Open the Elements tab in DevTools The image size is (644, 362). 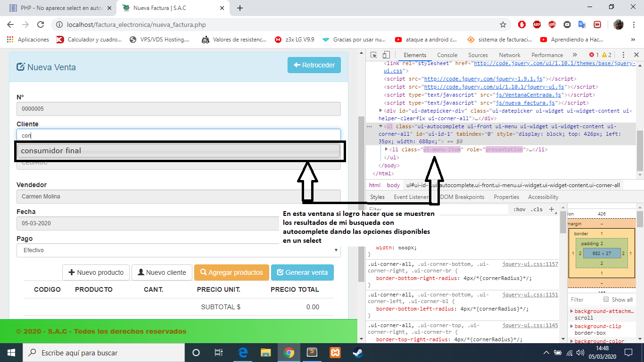tap(415, 55)
